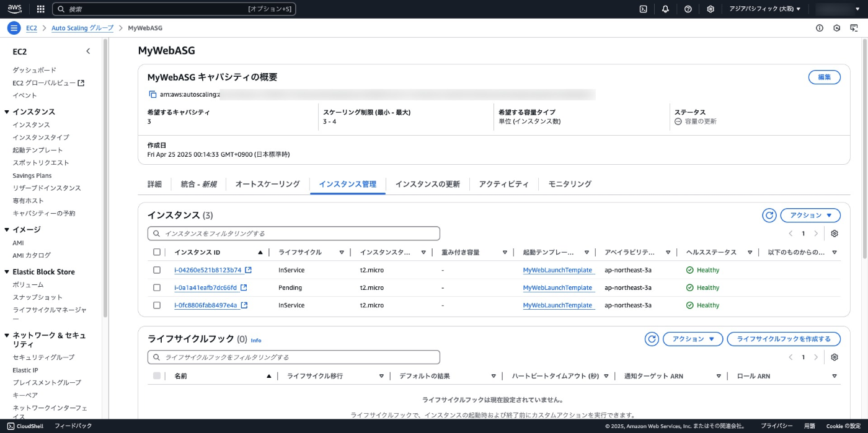Screen dimensions: 868x433
Task: Open the help question-mark icon
Action: point(688,9)
